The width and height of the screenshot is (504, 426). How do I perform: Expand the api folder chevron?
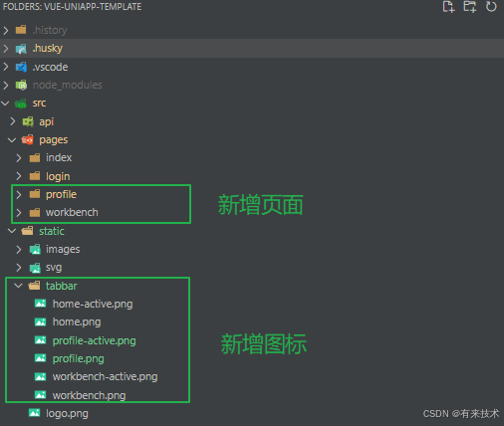(x=13, y=121)
